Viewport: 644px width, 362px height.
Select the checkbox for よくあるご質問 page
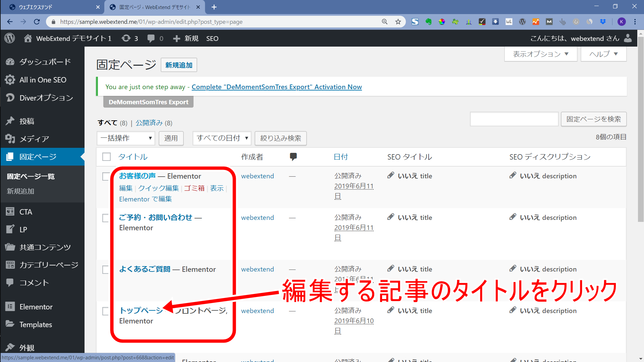click(106, 269)
